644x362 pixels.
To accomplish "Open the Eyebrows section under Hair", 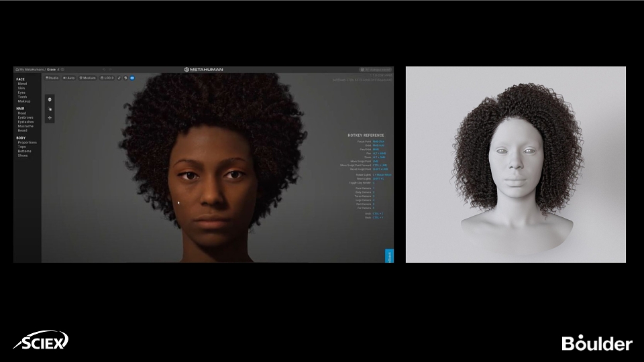I will [x=25, y=117].
